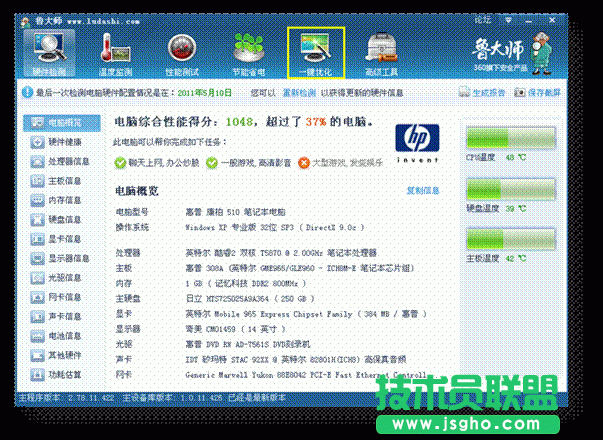Viewport: 603px width, 440px height.
Task: Click the 主板温度 green temperature bar
Action: [511, 239]
